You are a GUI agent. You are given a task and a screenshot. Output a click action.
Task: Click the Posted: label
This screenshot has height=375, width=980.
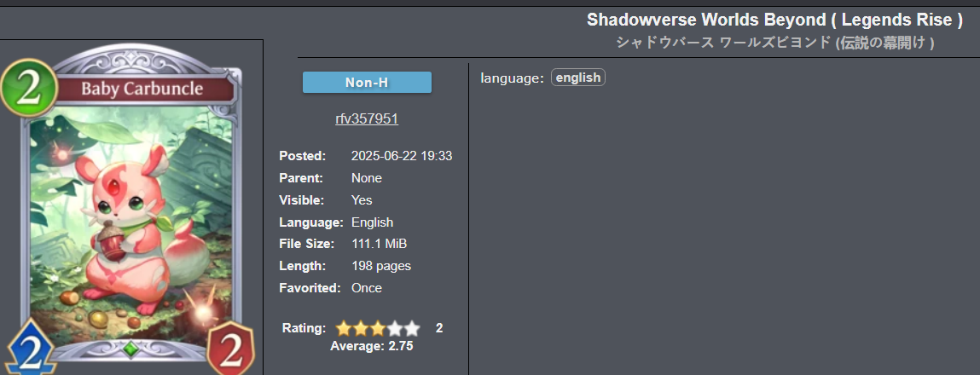tap(303, 156)
